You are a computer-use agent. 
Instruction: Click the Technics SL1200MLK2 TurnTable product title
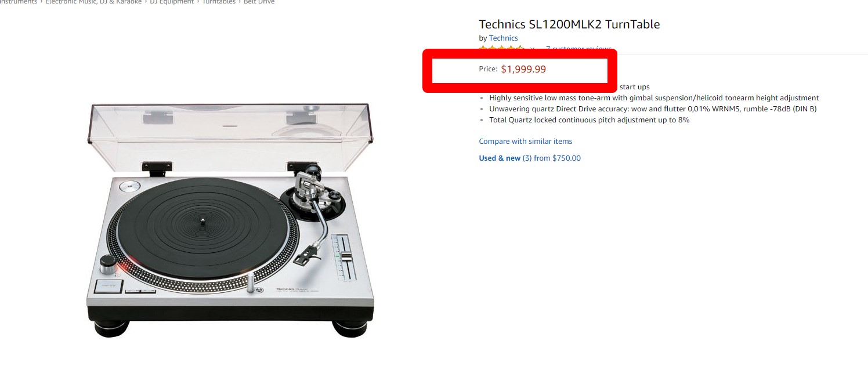pos(569,24)
